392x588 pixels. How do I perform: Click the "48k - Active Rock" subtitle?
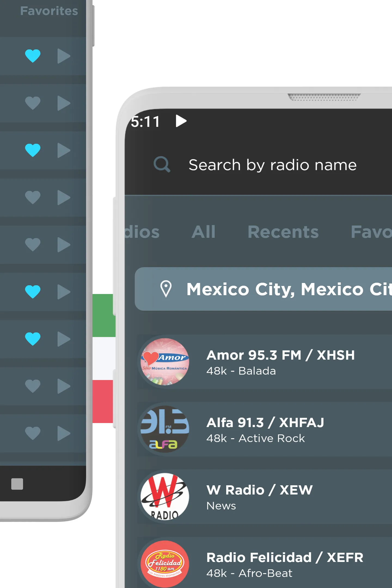coord(256,439)
